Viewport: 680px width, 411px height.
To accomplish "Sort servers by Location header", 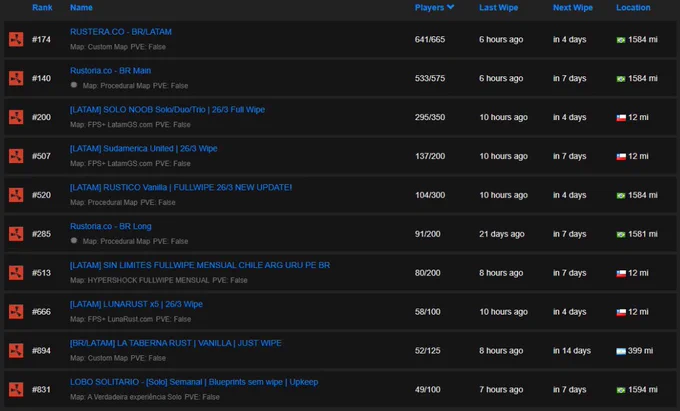I will tap(633, 7).
